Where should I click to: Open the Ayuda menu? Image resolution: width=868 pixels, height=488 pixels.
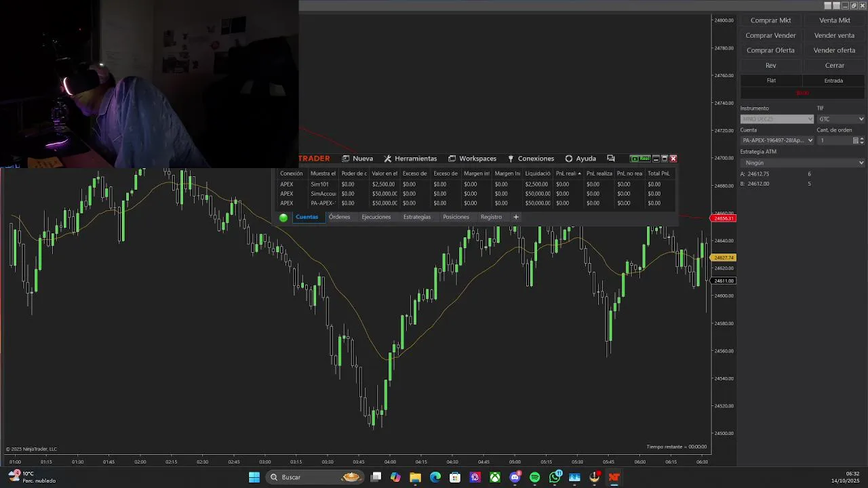click(x=580, y=159)
